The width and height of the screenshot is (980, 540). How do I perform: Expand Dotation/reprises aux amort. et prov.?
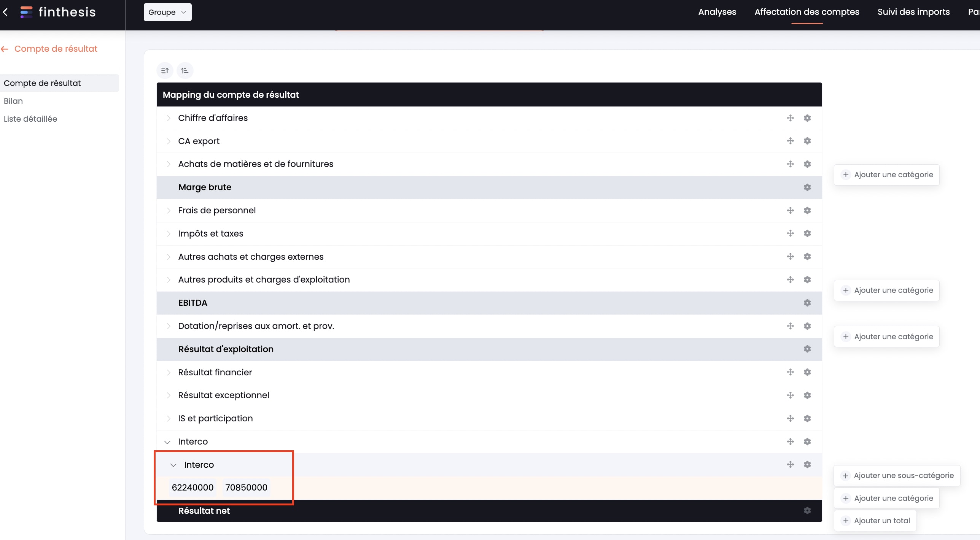169,326
